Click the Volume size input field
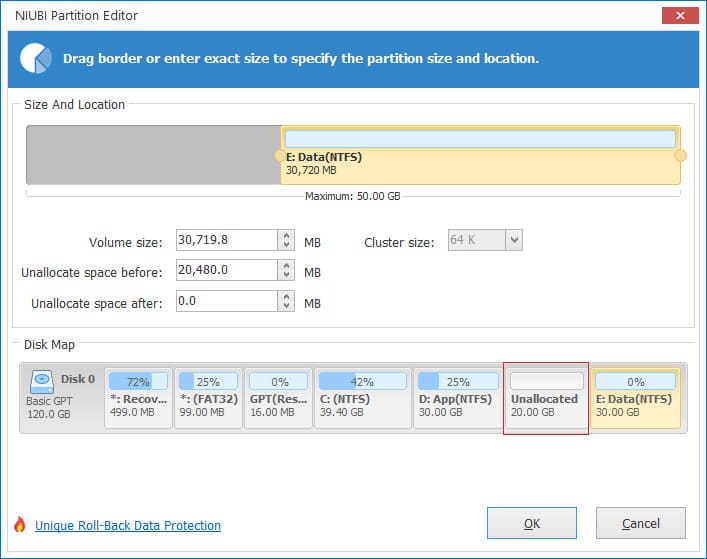This screenshot has width=707, height=559. (225, 240)
